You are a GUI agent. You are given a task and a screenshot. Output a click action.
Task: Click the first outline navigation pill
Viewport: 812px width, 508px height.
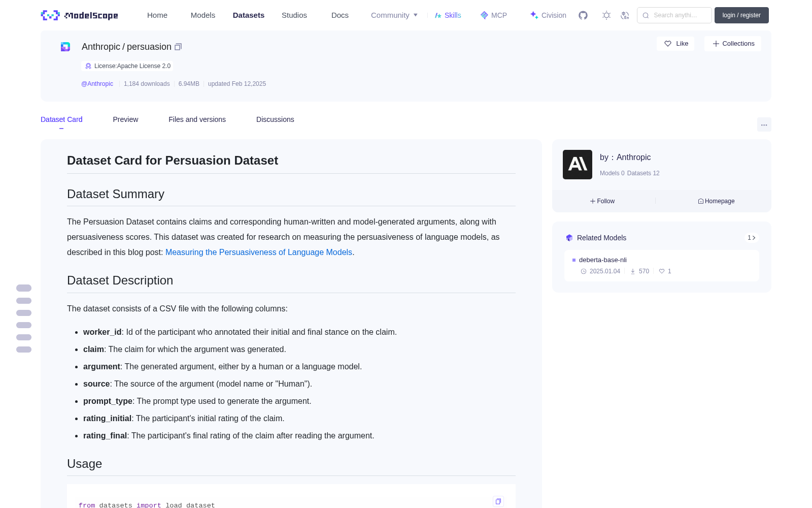pyautogui.click(x=24, y=288)
